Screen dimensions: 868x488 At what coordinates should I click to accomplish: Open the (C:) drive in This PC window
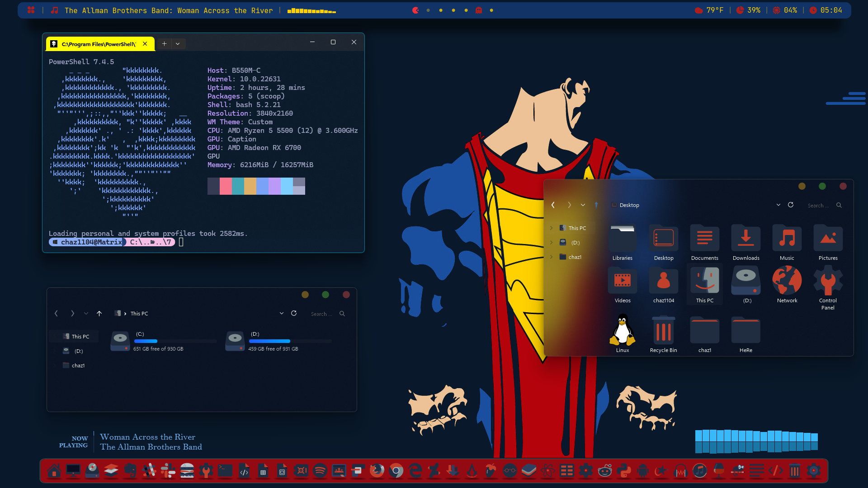click(x=164, y=342)
